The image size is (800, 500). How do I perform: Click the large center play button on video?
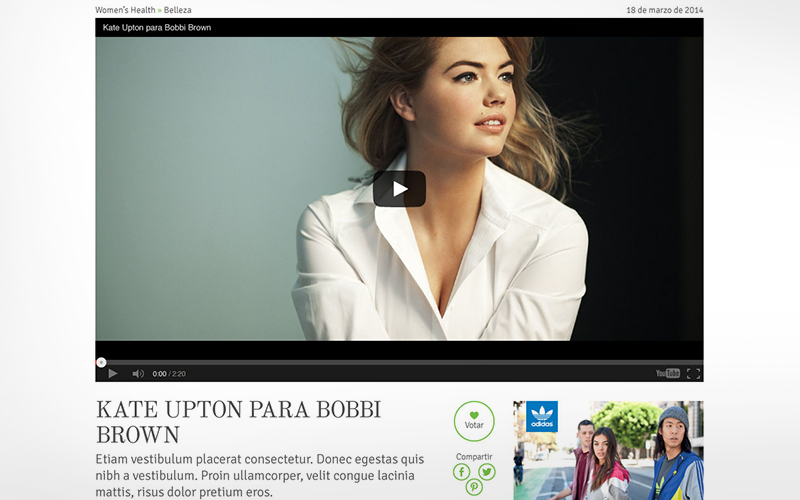tap(399, 189)
